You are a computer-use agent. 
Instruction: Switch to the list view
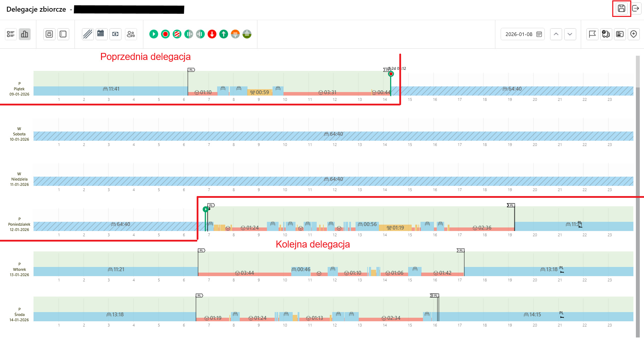[11, 34]
